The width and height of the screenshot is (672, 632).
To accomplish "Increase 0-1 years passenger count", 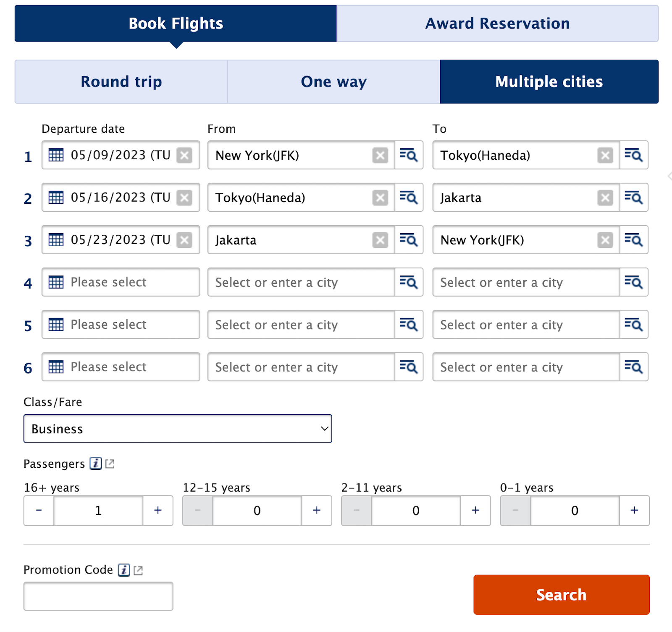I will click(x=634, y=511).
